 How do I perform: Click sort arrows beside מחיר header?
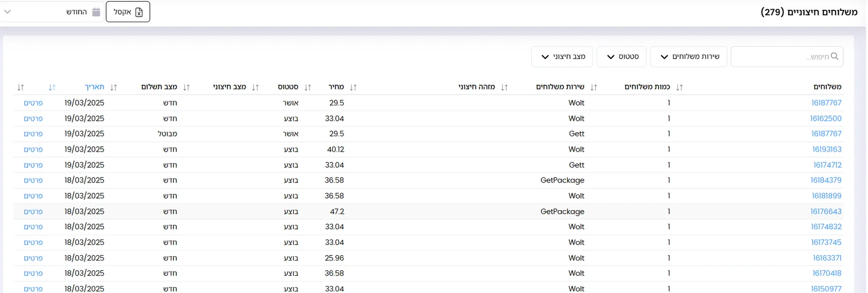coord(353,87)
